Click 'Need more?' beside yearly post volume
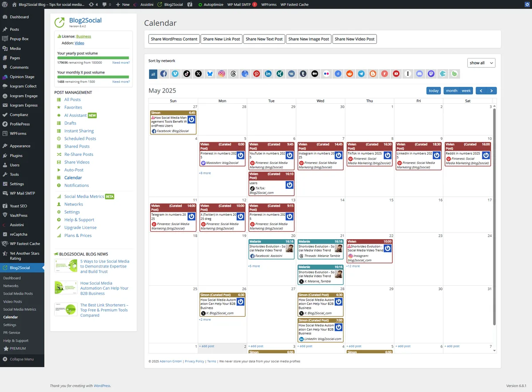Image resolution: width=532 pixels, height=392 pixels. [x=121, y=63]
